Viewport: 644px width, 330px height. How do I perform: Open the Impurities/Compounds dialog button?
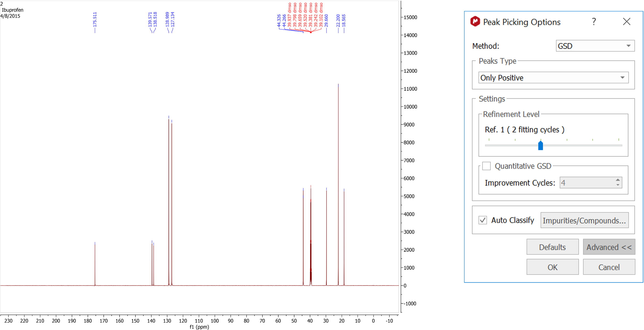(585, 220)
